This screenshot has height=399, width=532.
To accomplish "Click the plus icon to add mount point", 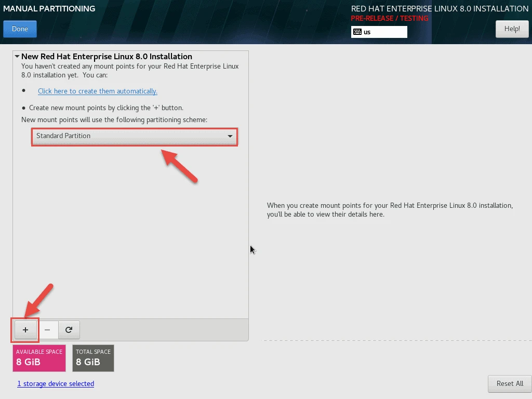I will tap(25, 330).
